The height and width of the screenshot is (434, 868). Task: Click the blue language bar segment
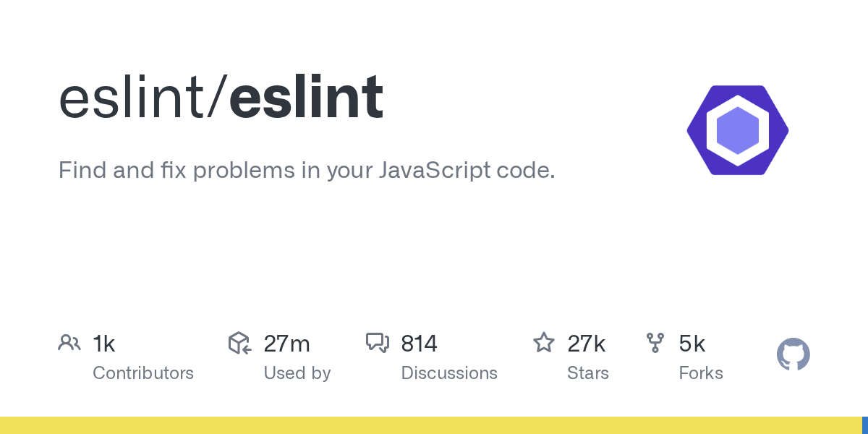(865, 425)
